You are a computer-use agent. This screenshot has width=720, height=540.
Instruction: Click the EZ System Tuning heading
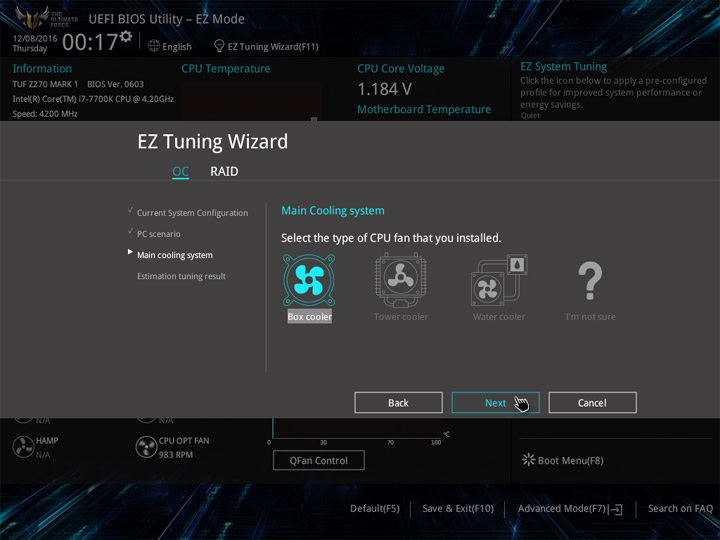click(x=563, y=67)
